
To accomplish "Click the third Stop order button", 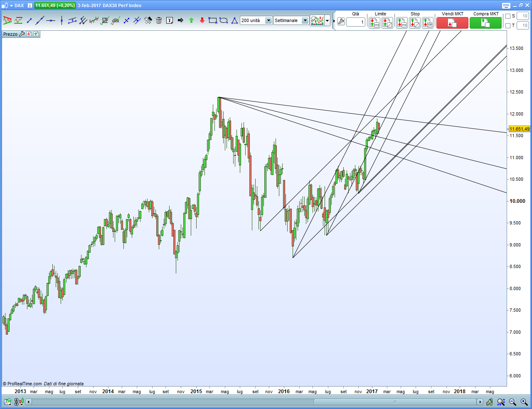I will [428, 23].
